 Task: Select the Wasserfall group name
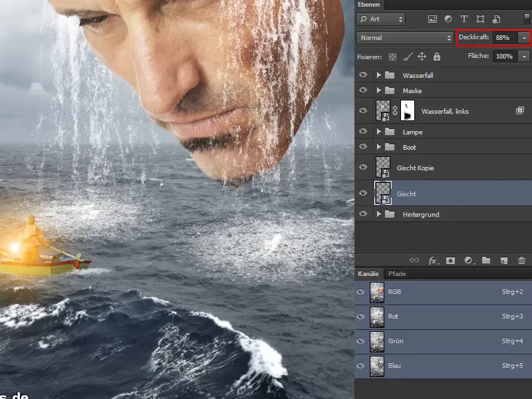tap(418, 75)
